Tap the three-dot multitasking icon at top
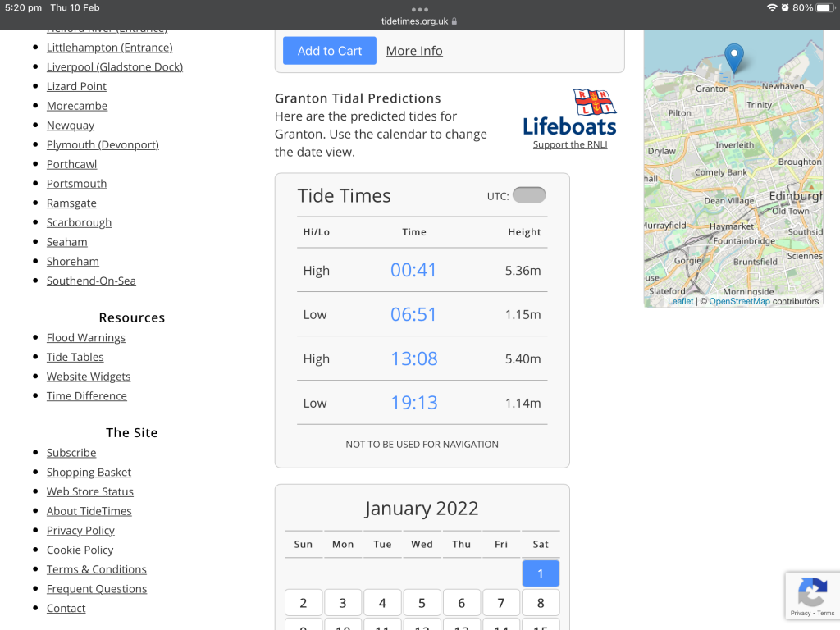The height and width of the screenshot is (630, 840). tap(420, 9)
